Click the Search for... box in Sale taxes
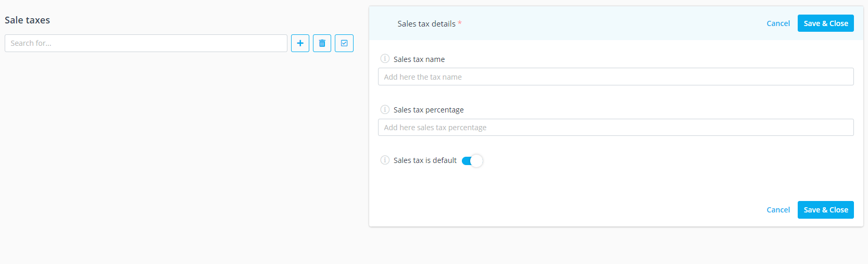868x264 pixels. click(146, 43)
